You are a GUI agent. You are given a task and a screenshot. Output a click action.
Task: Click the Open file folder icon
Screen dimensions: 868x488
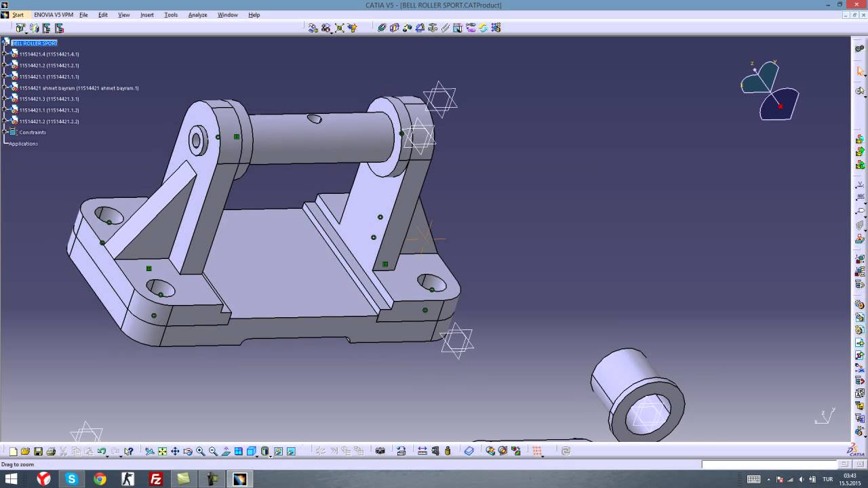click(x=25, y=451)
